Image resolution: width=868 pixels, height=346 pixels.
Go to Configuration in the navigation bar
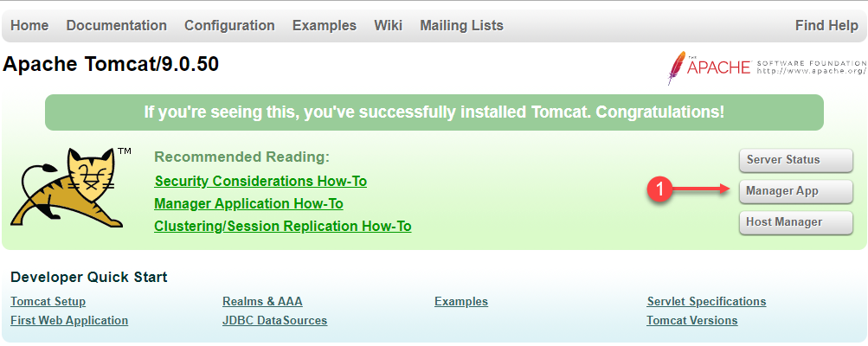229,25
